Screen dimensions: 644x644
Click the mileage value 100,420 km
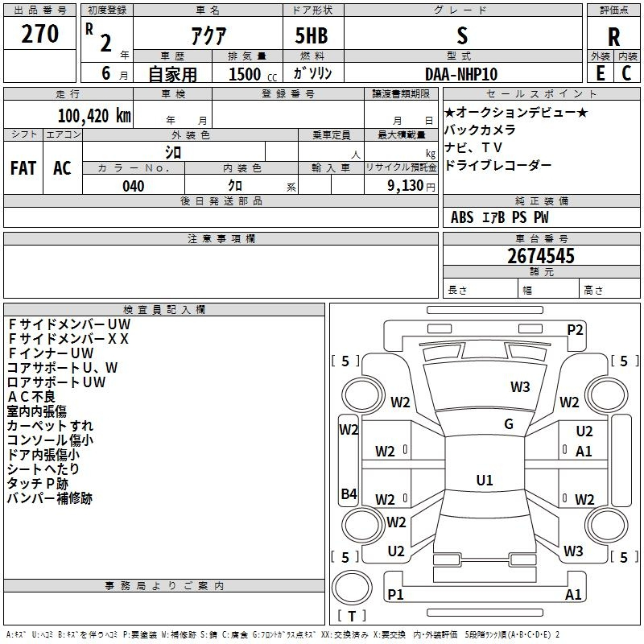(94, 115)
